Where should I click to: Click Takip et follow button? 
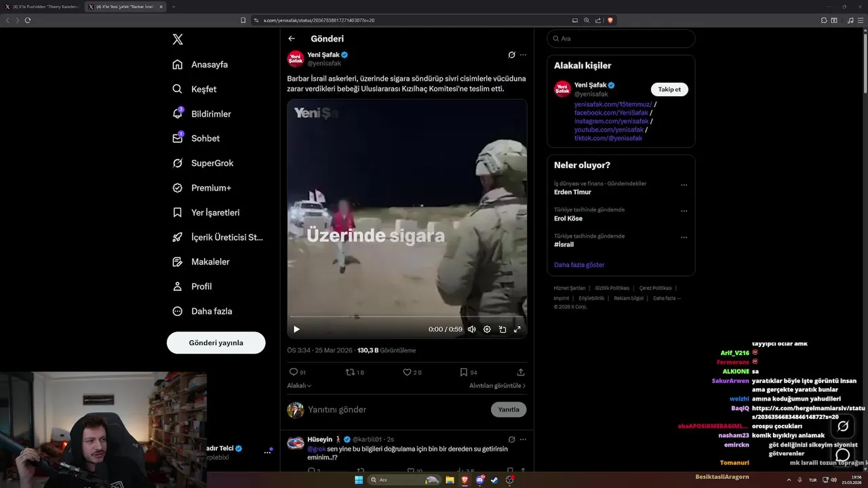[669, 89]
